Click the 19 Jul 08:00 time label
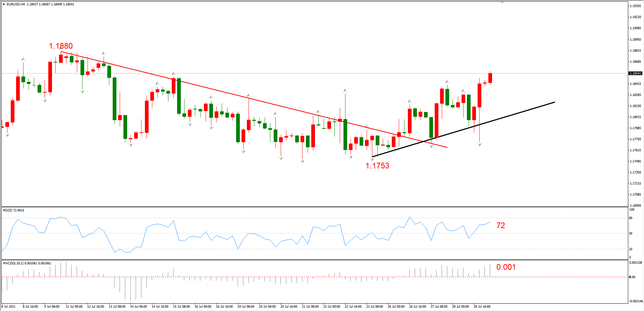Image resolution: width=644 pixels, height=311 pixels. (x=246, y=307)
